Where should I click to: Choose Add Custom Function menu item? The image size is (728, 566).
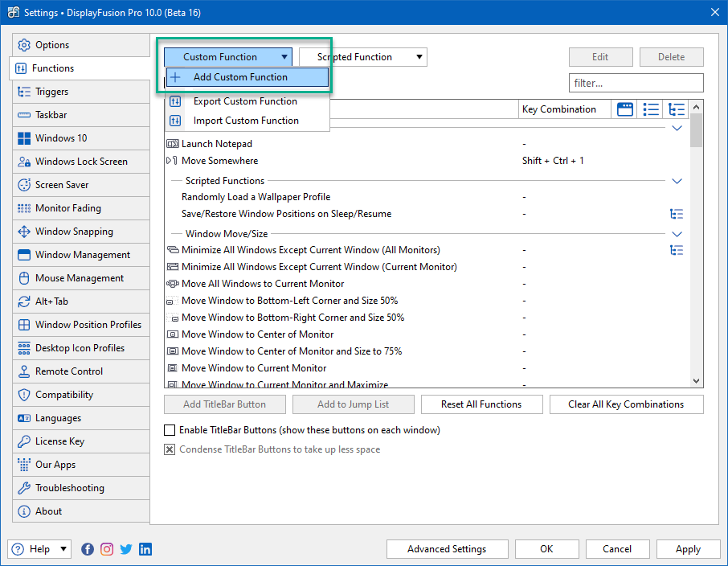pyautogui.click(x=247, y=77)
